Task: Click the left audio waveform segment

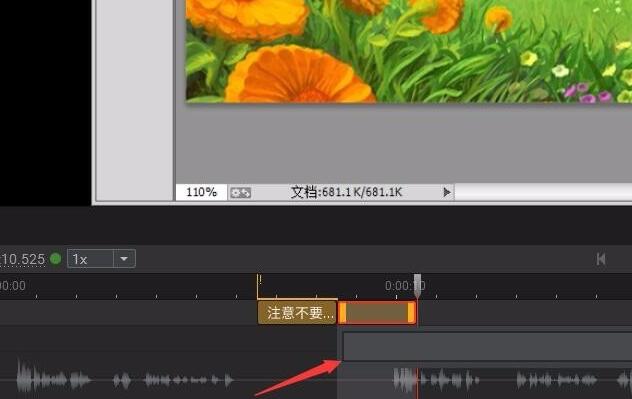Action: point(125,379)
